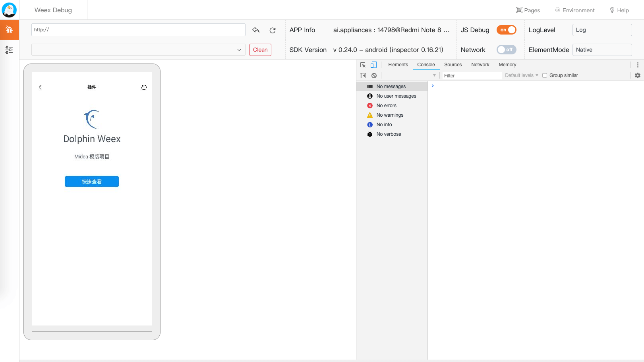This screenshot has height=362, width=644.
Task: Open the sliders settings sidebar icon
Action: [9, 50]
